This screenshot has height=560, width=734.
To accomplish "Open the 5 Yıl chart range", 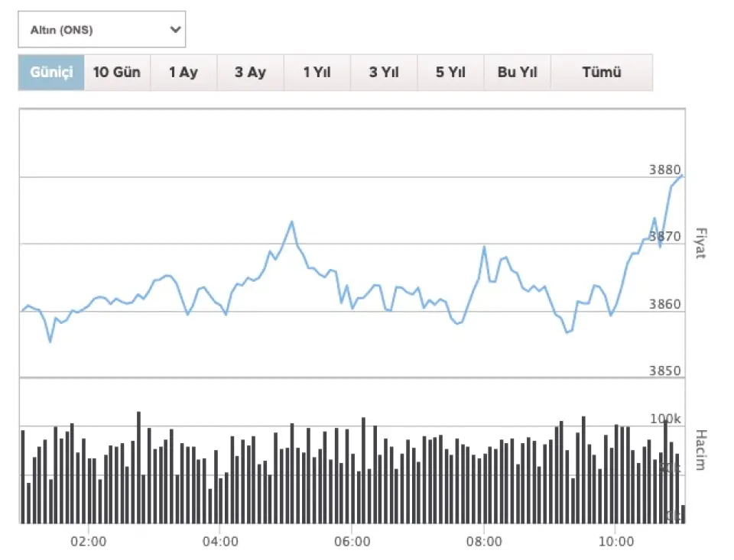I will (450, 73).
